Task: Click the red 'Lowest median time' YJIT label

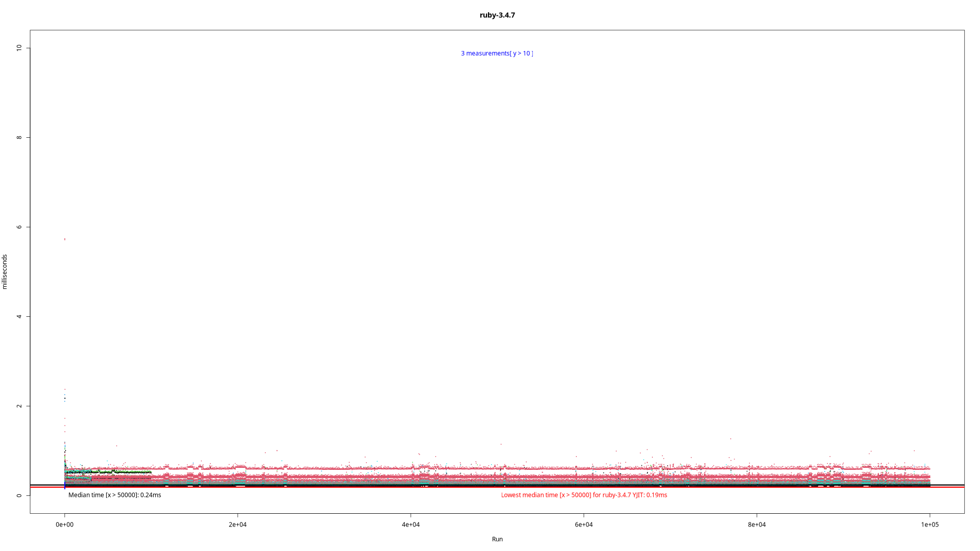Action: [584, 495]
